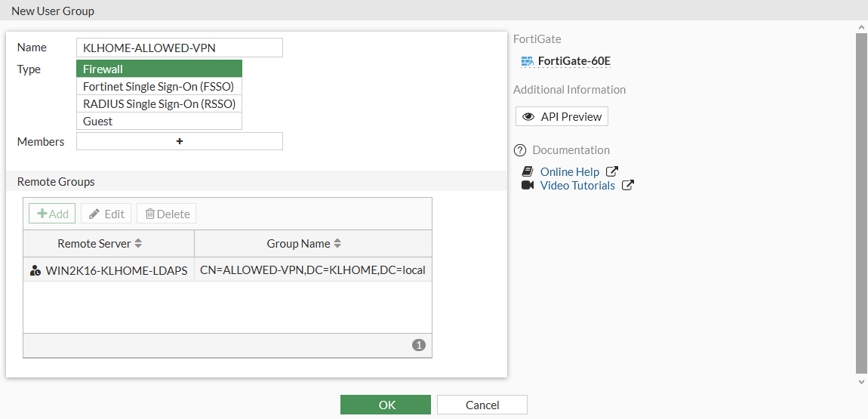Screen dimensions: 868x419
Task: Click external link icon beside Online Help
Action: [612, 172]
